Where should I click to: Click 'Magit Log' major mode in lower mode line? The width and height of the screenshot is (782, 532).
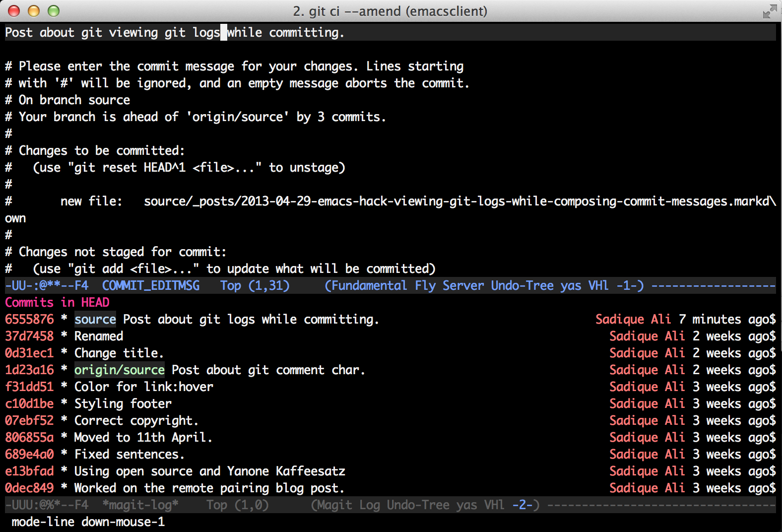pyautogui.click(x=348, y=505)
